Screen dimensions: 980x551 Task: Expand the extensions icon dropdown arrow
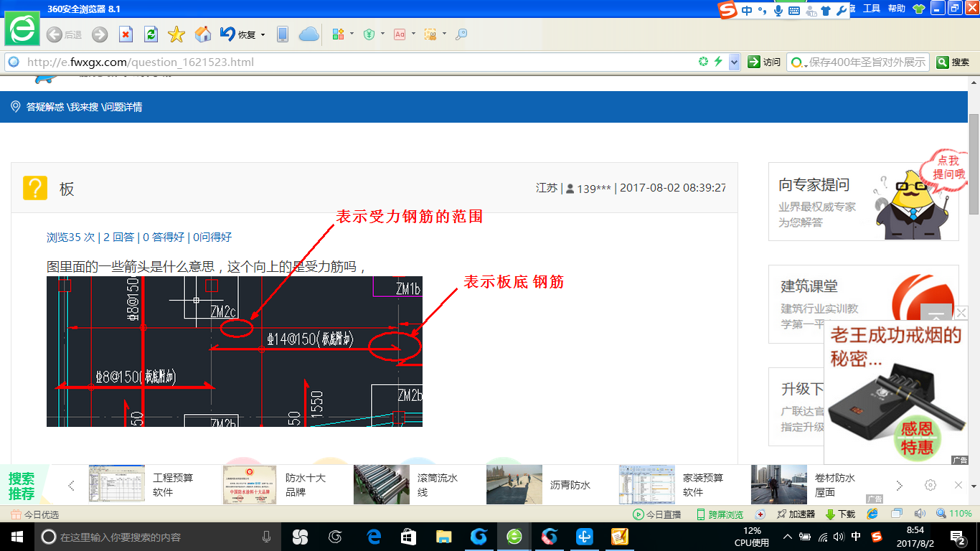pyautogui.click(x=352, y=34)
